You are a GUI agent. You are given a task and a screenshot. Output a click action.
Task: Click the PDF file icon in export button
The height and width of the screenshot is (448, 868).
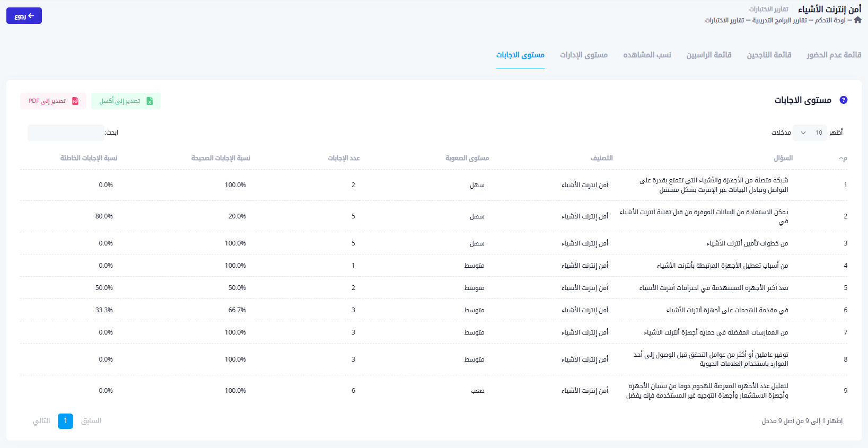pyautogui.click(x=75, y=101)
